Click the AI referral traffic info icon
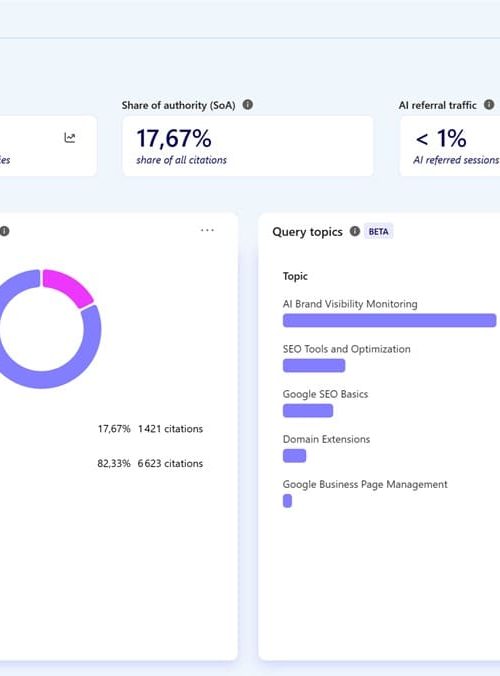This screenshot has height=676, width=500. 489,105
